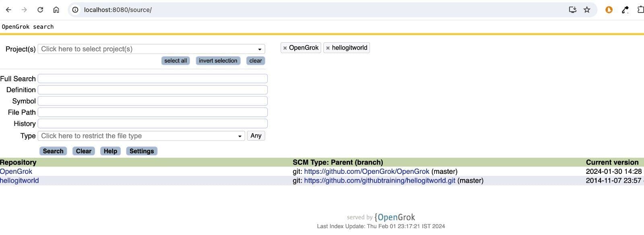Open the Project(s) selection dropdown
This screenshot has width=644, height=235.
coord(151,49)
